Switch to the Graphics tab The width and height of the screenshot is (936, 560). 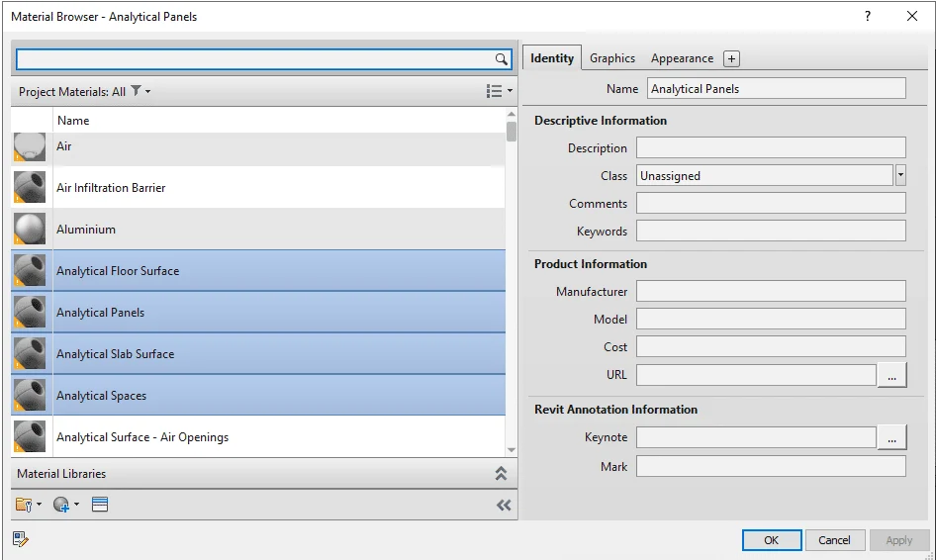(611, 58)
